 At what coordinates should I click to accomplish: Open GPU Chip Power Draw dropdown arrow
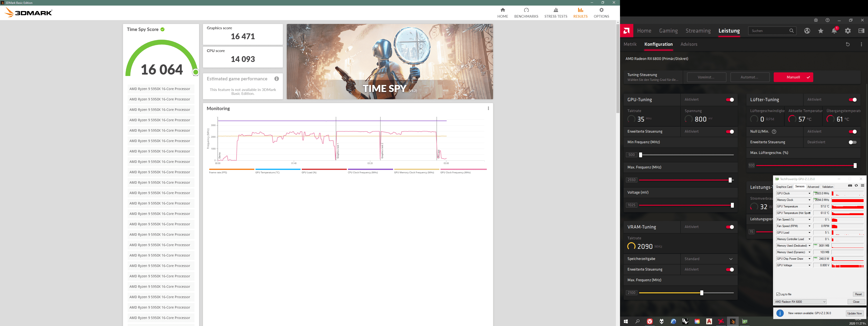[x=809, y=259]
